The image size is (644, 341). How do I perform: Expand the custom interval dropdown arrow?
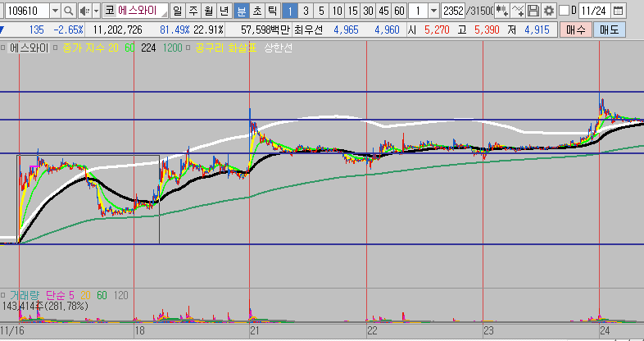point(433,11)
